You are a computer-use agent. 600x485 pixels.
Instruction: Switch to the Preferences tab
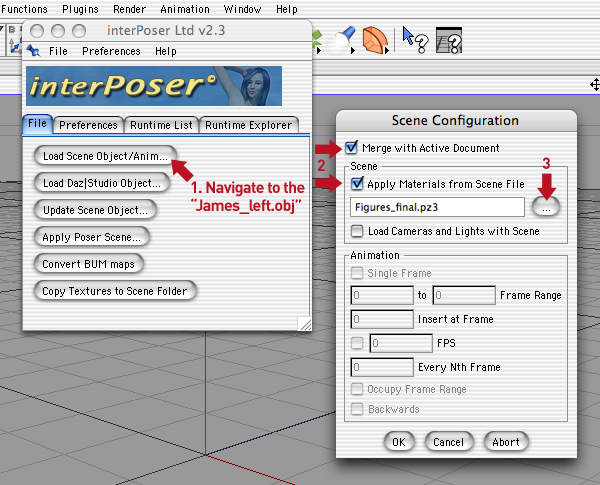pyautogui.click(x=88, y=125)
